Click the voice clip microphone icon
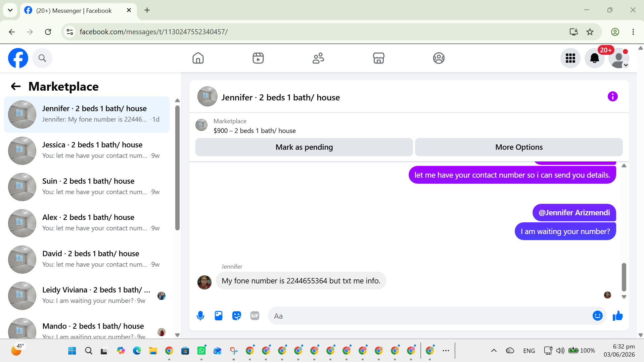This screenshot has height=362, width=644. (x=200, y=316)
